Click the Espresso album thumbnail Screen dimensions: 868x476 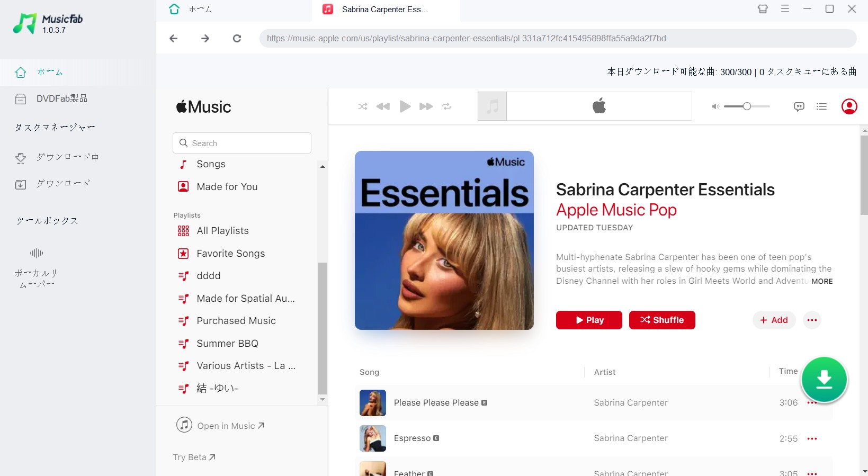pyautogui.click(x=373, y=438)
